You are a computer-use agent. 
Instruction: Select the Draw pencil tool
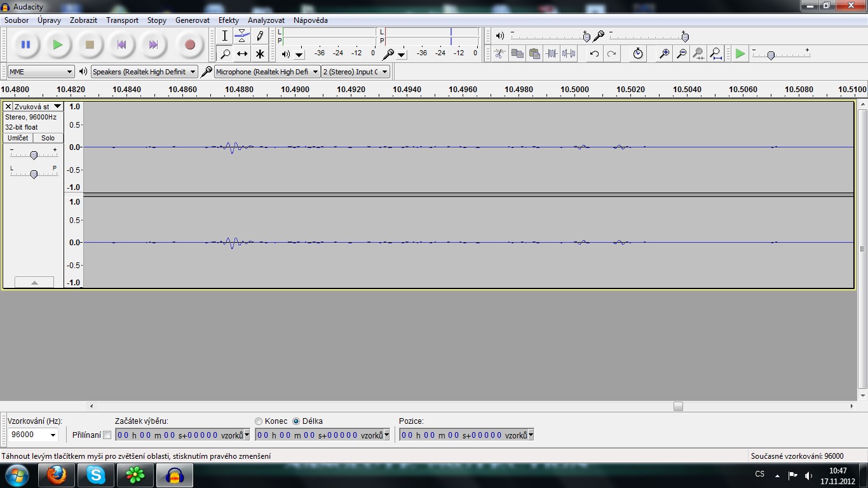[x=259, y=36]
